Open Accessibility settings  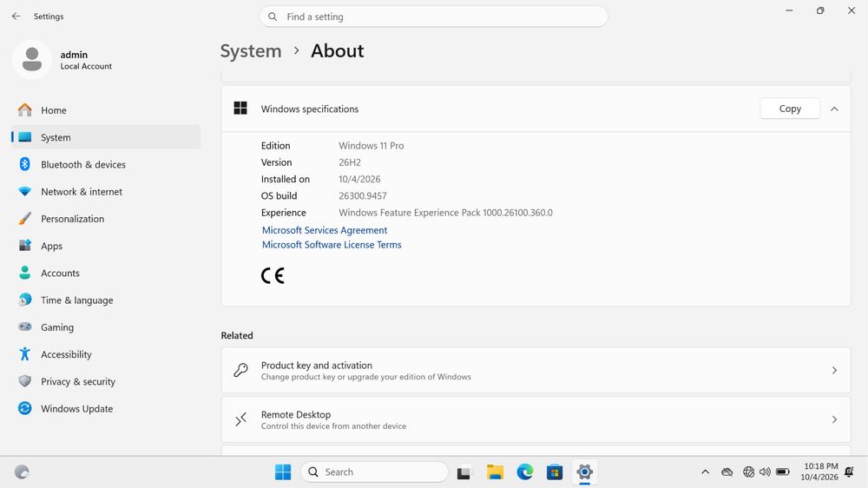click(x=106, y=354)
